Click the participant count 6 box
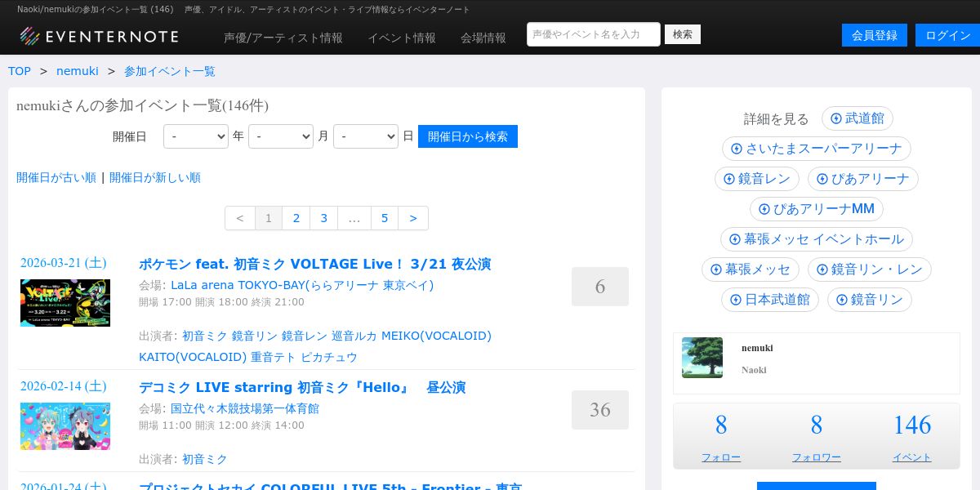Screen dimensions: 980x490 600,287
